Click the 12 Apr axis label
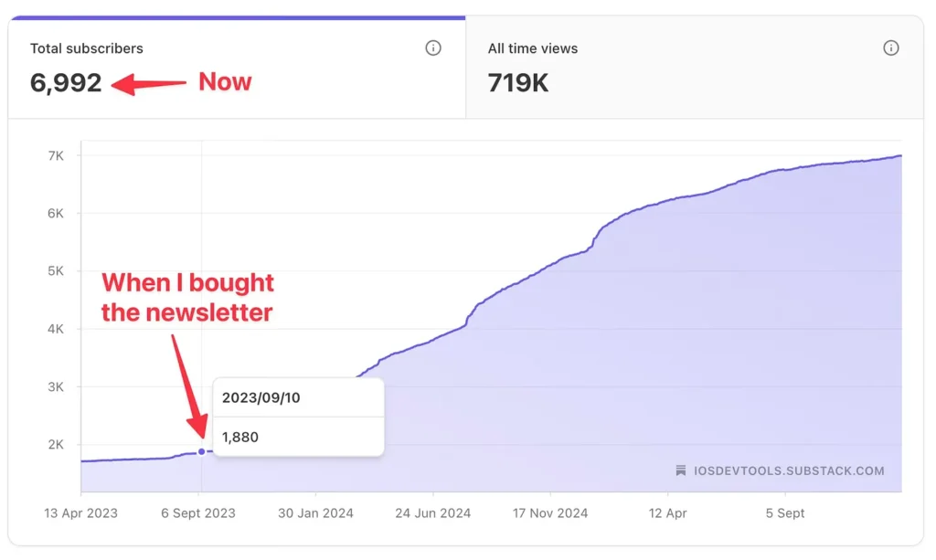Viewport: 936px width, 560px height. 667,512
